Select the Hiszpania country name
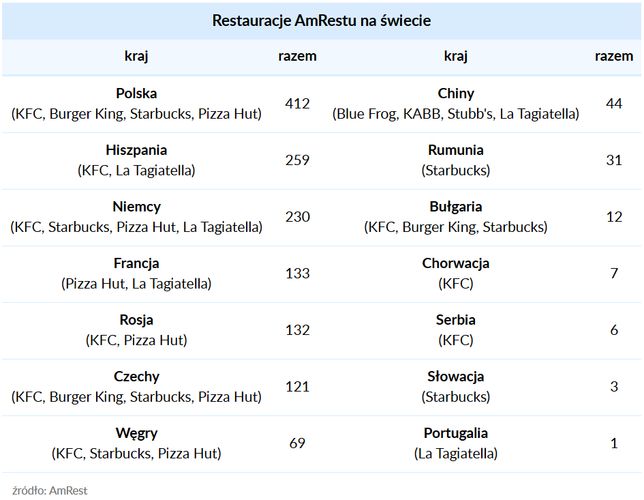The width and height of the screenshot is (644, 500). [x=136, y=150]
